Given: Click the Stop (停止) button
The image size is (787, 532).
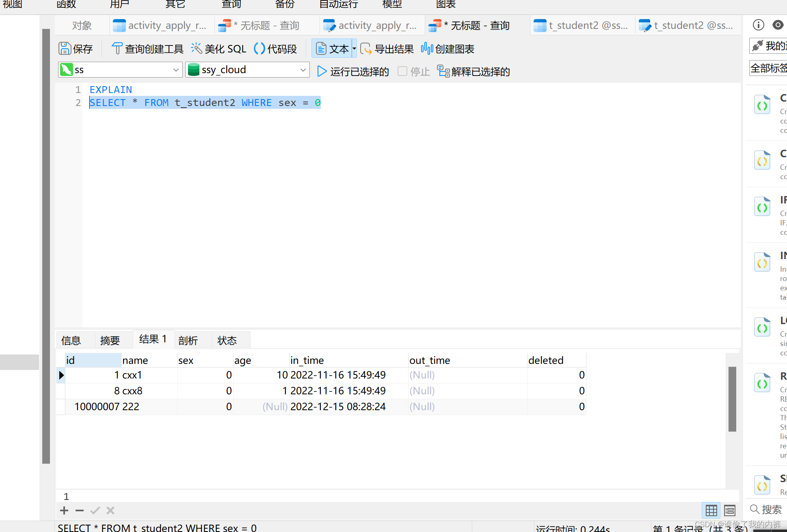Looking at the screenshot, I should (414, 71).
